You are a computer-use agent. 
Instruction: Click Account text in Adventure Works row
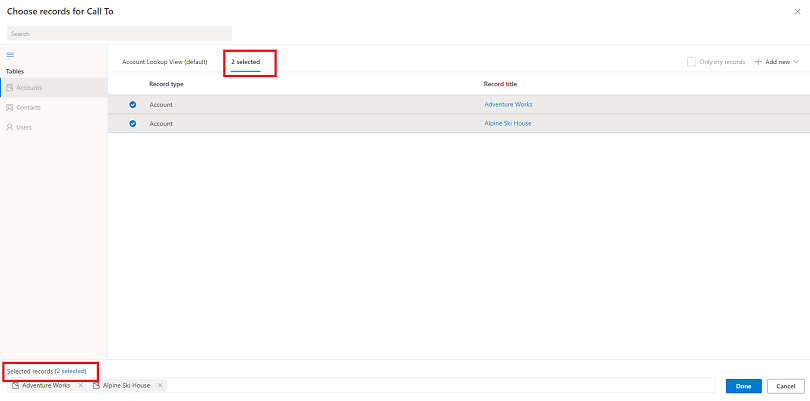(161, 104)
